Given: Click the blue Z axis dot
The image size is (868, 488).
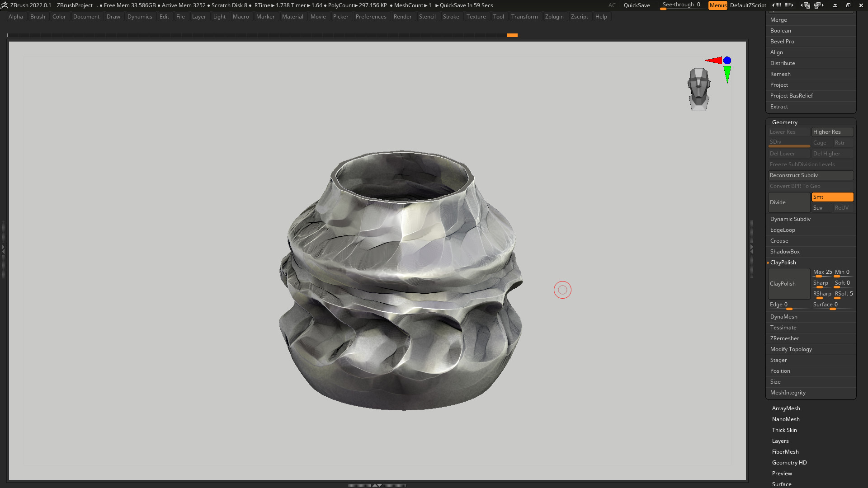Looking at the screenshot, I should tap(727, 60).
